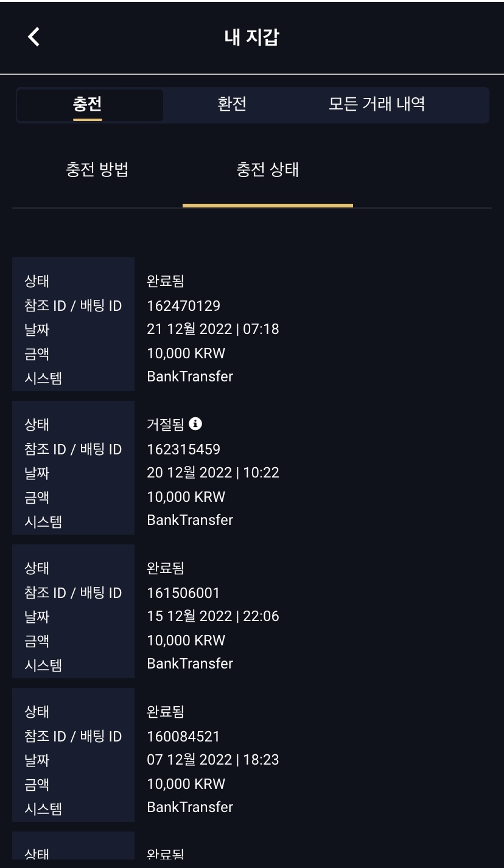Viewport: 504px width, 868px height.
Task: Click reference ID 162470129
Action: (x=183, y=305)
